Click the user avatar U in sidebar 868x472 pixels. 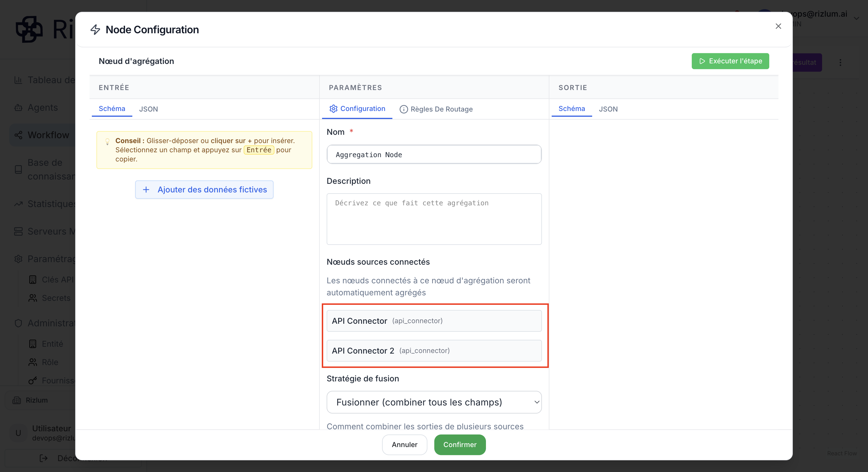[18, 433]
